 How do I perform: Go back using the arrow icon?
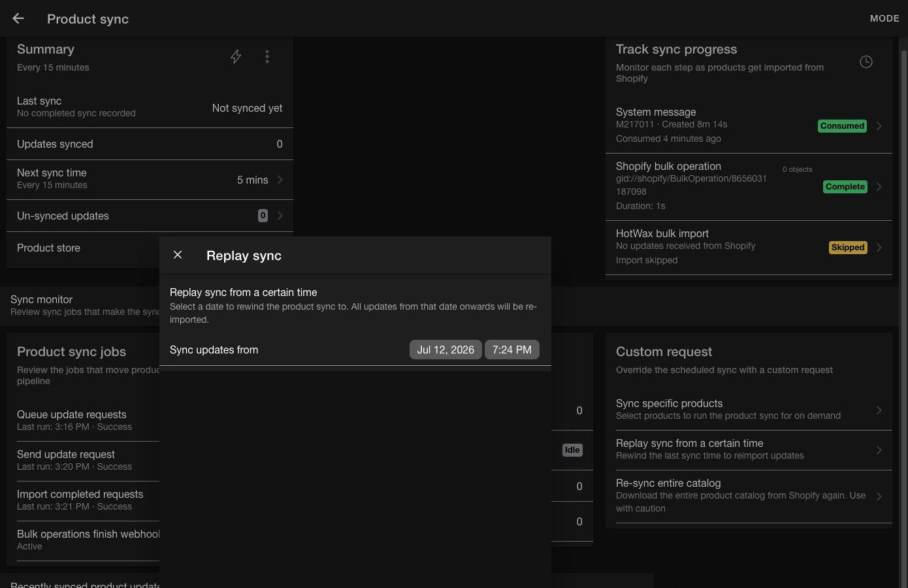click(18, 19)
